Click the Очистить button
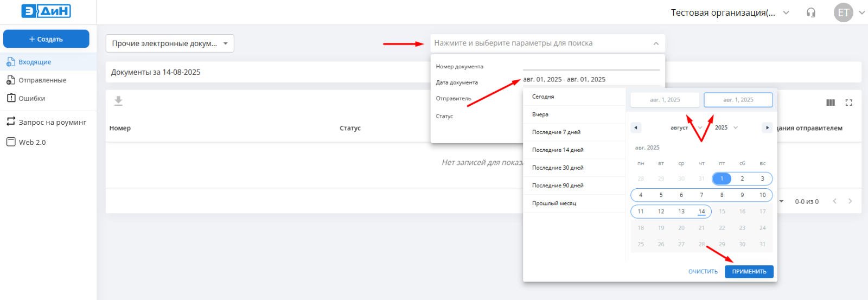The image size is (868, 300). (703, 272)
